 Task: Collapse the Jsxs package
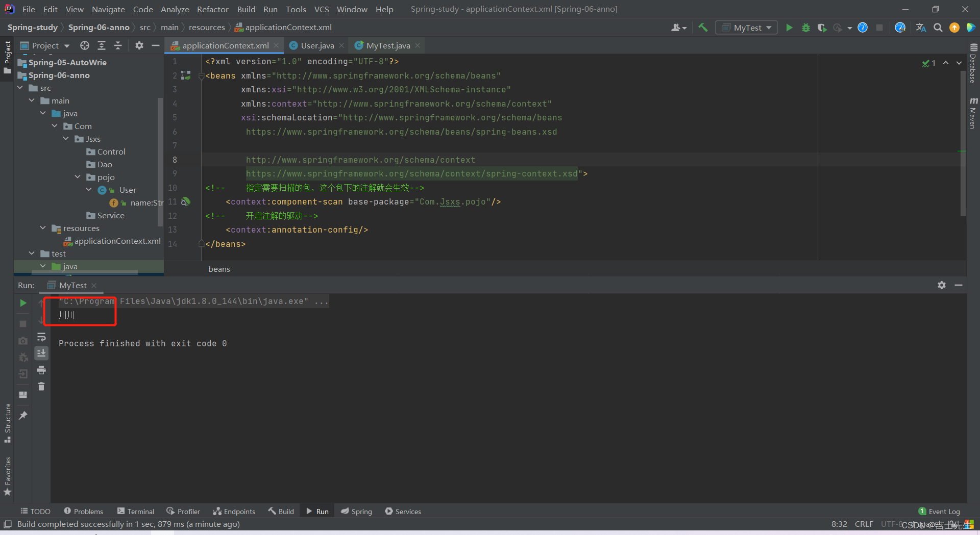(66, 139)
